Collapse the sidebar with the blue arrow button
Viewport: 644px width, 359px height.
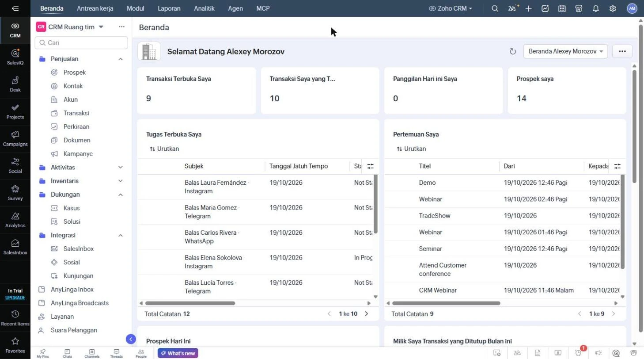click(131, 339)
